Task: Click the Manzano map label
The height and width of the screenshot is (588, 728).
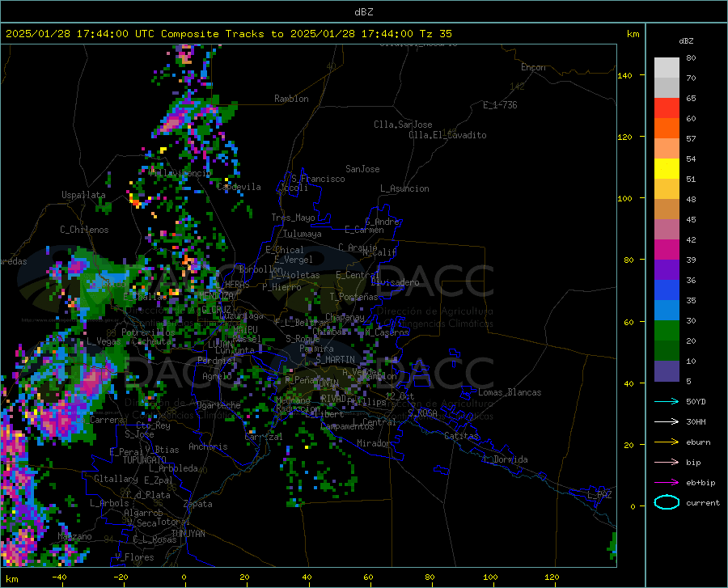Action: point(74,536)
